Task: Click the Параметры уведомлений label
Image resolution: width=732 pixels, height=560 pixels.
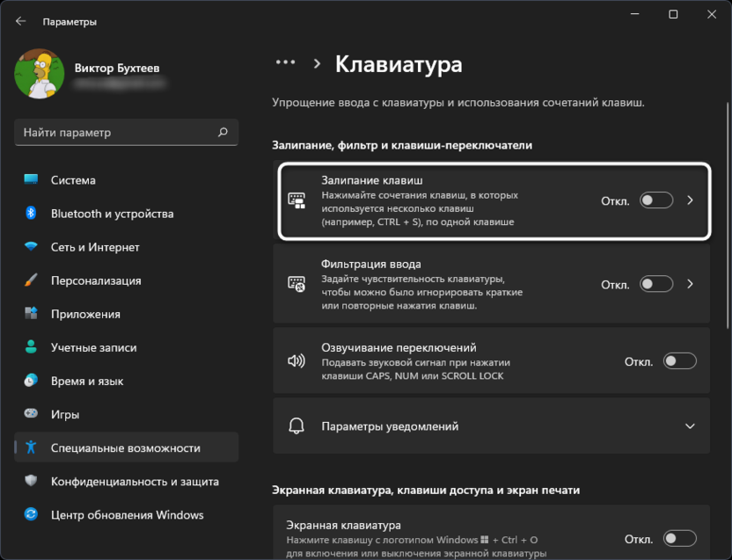Action: coord(390,426)
